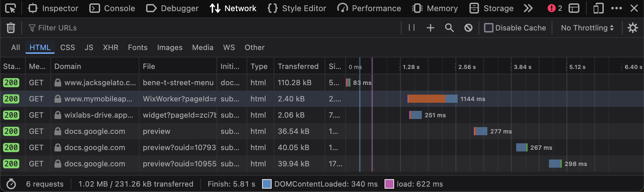Viewport: 644px width, 192px height.
Task: Add a request with plus icon
Action: click(430, 28)
